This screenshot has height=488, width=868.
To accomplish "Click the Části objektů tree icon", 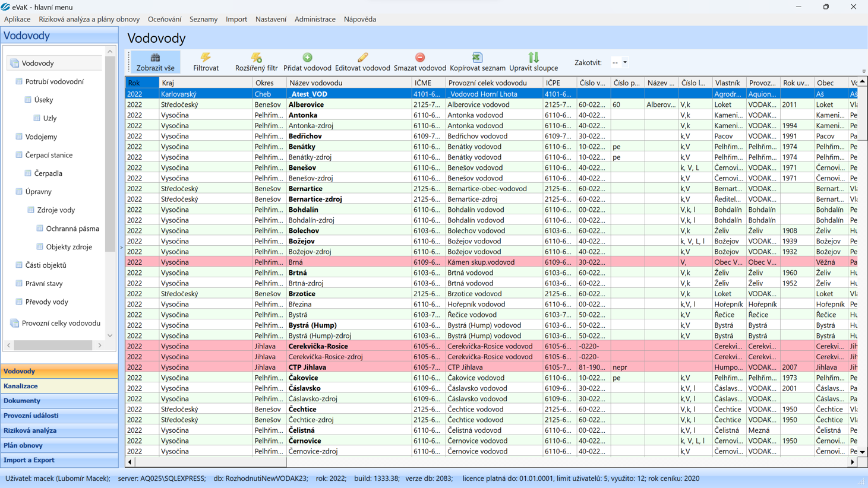I will coord(19,265).
